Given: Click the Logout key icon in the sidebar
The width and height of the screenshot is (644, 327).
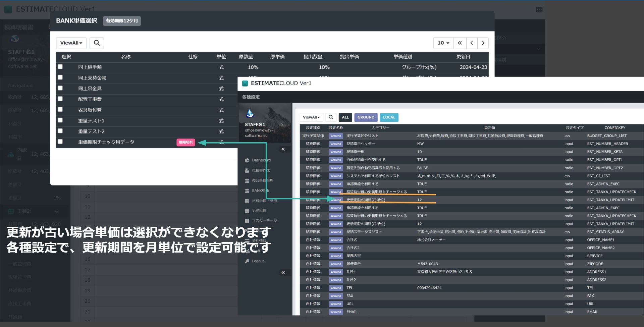Looking at the screenshot, I should click(x=247, y=261).
